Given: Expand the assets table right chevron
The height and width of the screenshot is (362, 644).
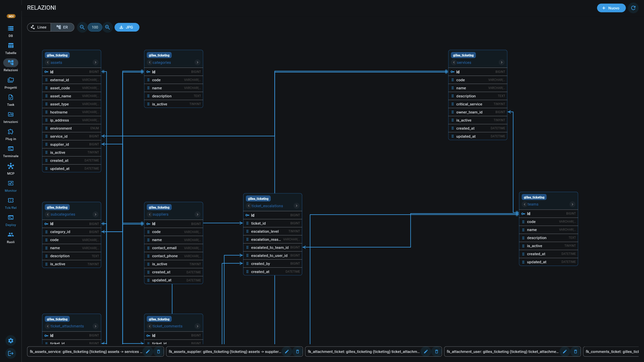Looking at the screenshot, I should 96,62.
